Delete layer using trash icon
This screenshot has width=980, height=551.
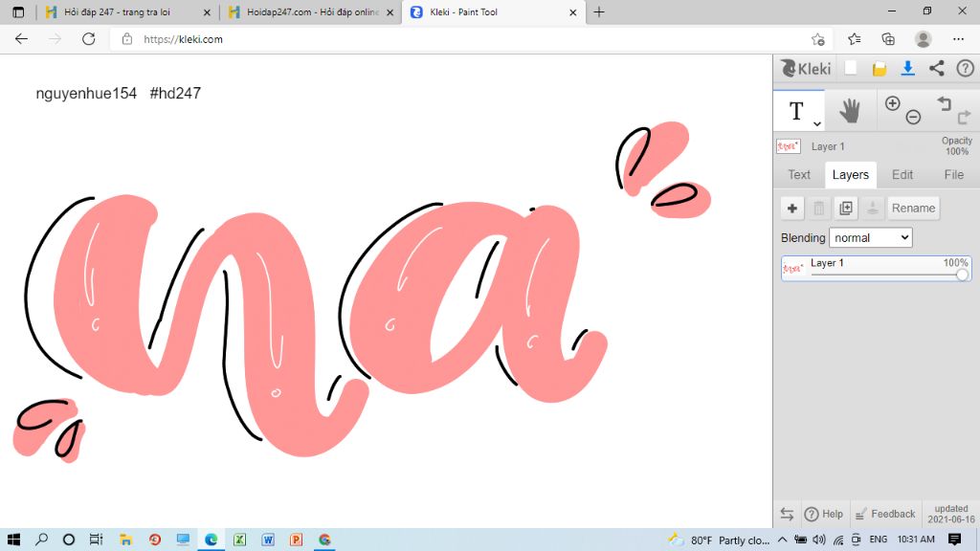coord(819,208)
